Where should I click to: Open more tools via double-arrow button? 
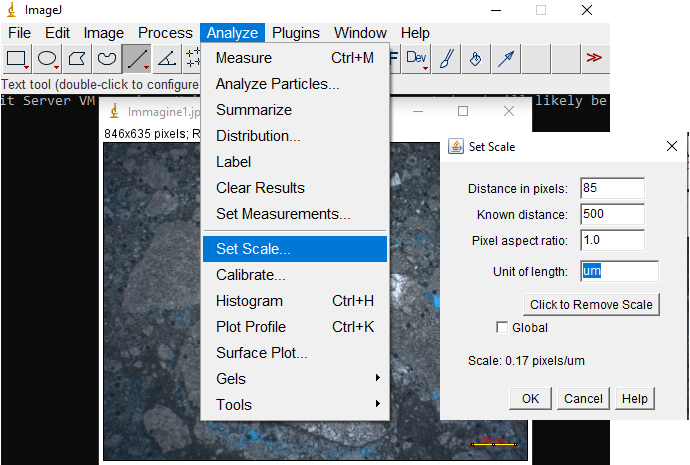point(594,59)
